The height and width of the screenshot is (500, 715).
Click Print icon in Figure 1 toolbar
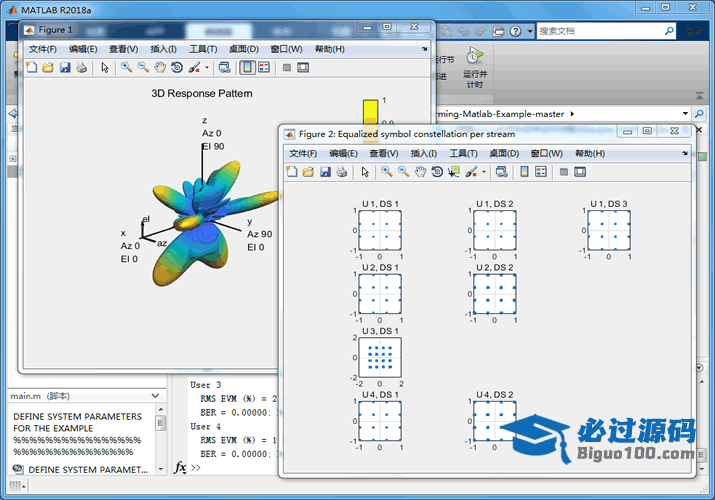(82, 68)
